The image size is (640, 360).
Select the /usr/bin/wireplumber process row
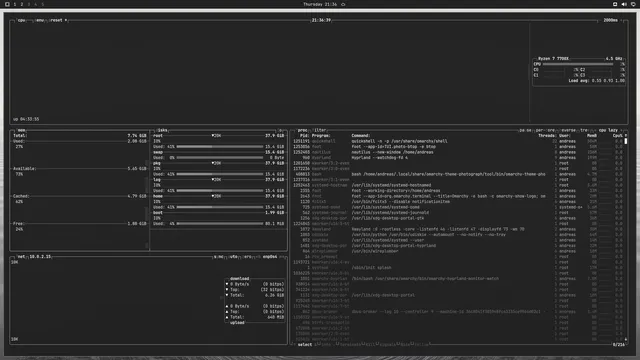click(x=458, y=251)
